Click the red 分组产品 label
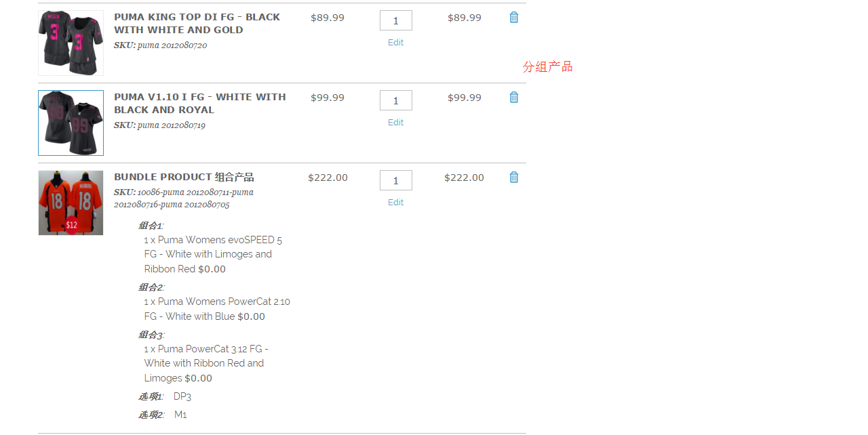 coord(548,66)
